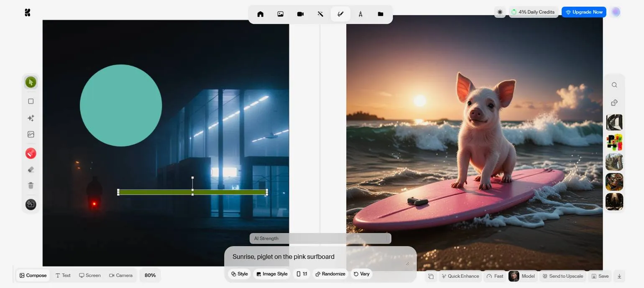This screenshot has height=288, width=644.
Task: Open the folder assets icon
Action: point(381,14)
